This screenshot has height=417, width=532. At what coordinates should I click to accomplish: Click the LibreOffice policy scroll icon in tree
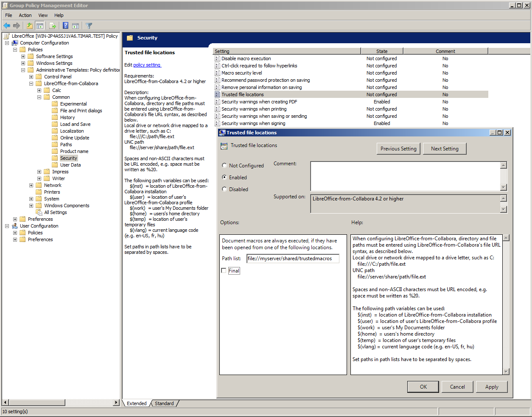[7, 36]
